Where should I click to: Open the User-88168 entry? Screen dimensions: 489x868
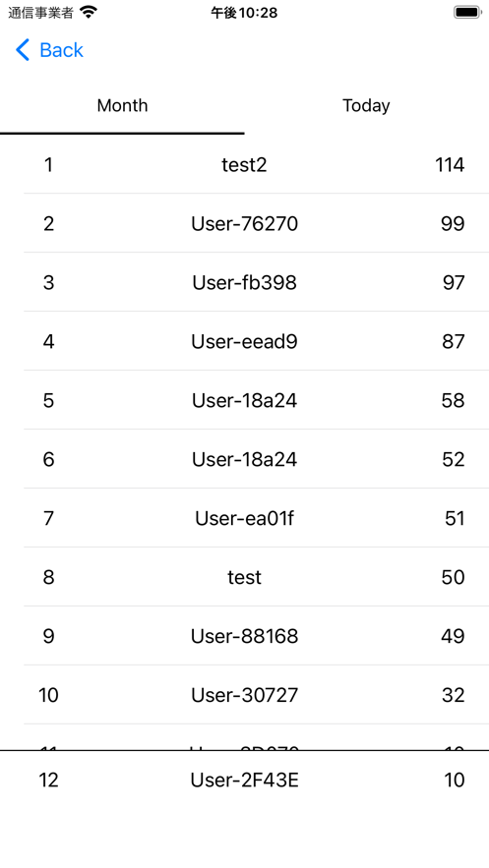[x=244, y=636]
